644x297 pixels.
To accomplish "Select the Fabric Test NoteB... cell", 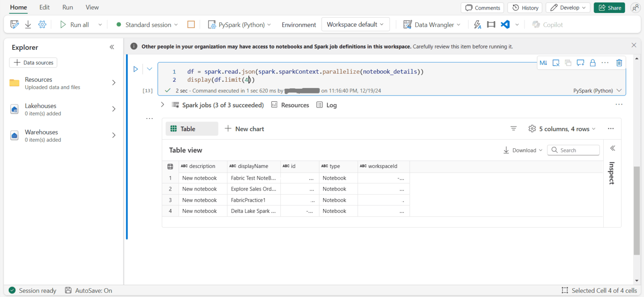I will tap(254, 178).
